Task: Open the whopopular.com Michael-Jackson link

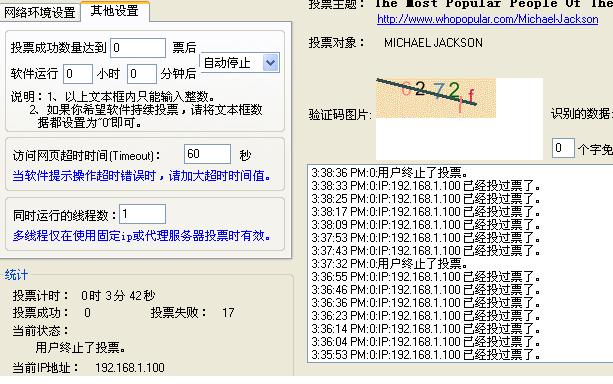Action: [488, 19]
